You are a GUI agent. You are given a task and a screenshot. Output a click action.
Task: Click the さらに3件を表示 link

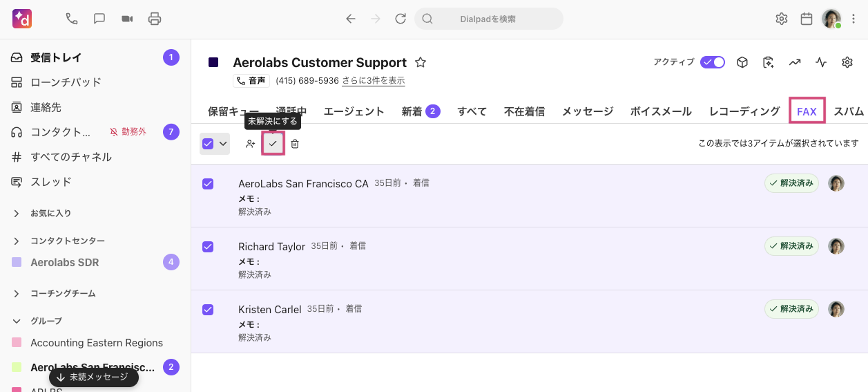(x=373, y=81)
